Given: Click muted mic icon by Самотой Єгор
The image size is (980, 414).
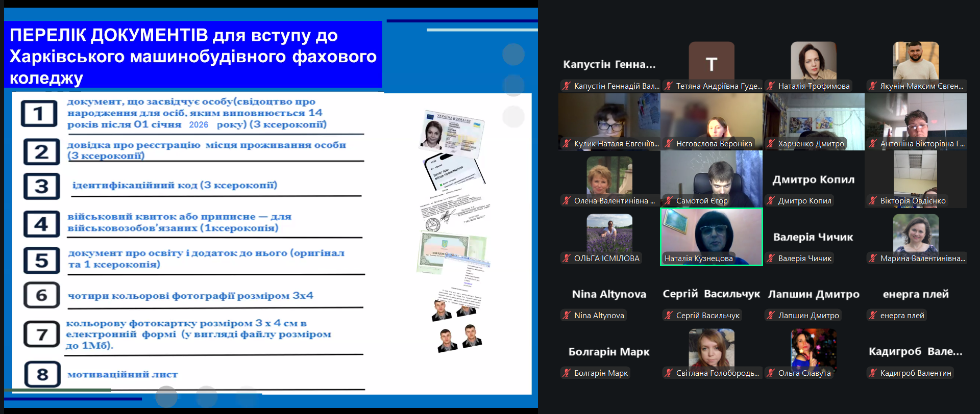Looking at the screenshot, I should coord(669,201).
